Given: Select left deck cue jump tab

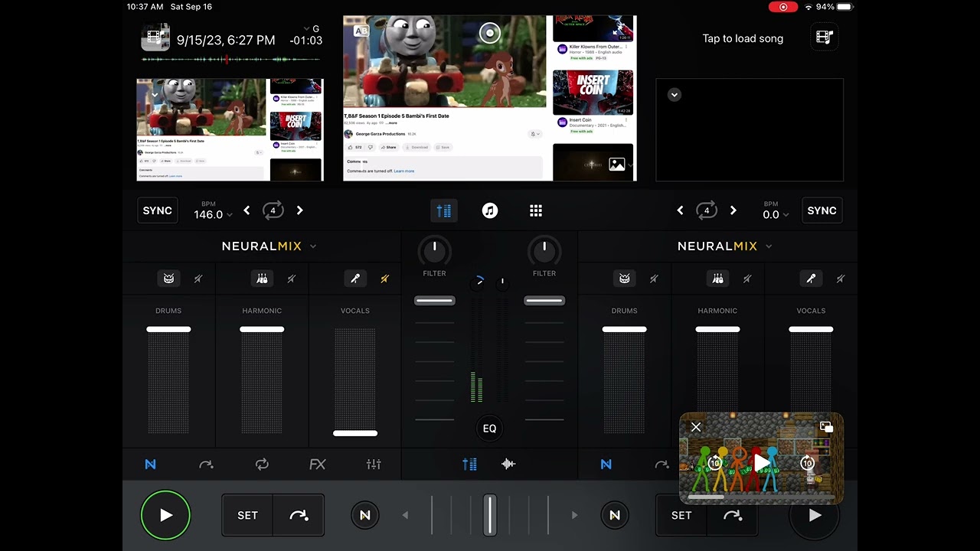Looking at the screenshot, I should (x=206, y=464).
